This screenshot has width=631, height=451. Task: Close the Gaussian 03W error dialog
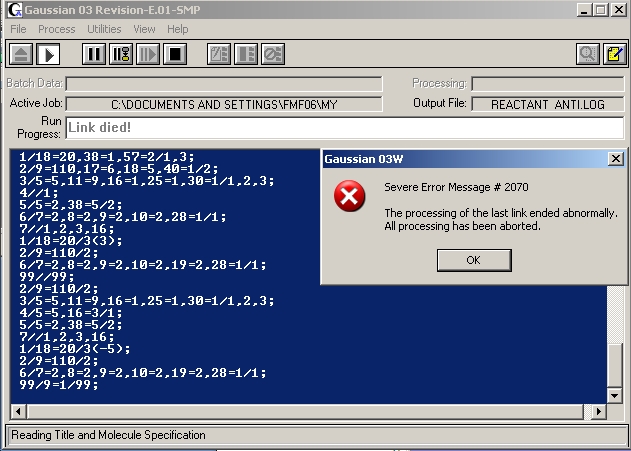616,159
